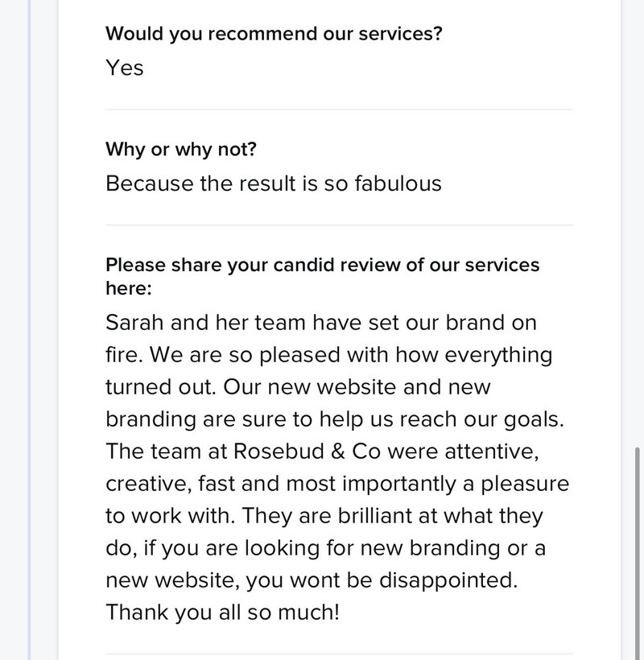Click the "Because the result is so fabulous" answer

click(x=274, y=184)
